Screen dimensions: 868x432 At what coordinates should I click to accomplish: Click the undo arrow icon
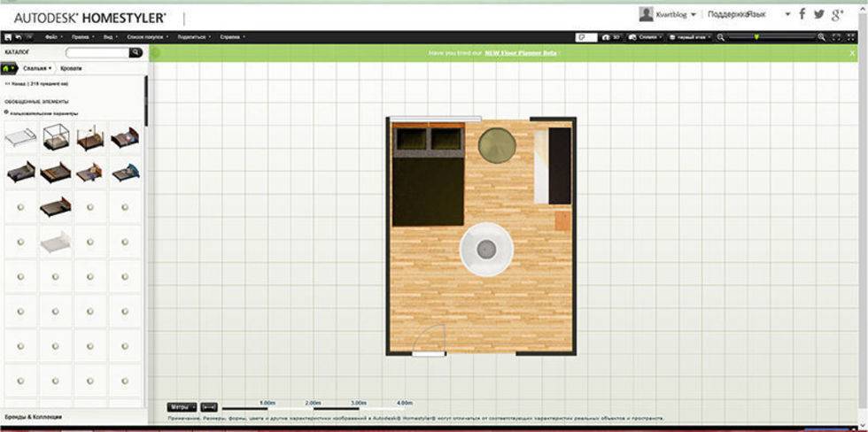19,37
